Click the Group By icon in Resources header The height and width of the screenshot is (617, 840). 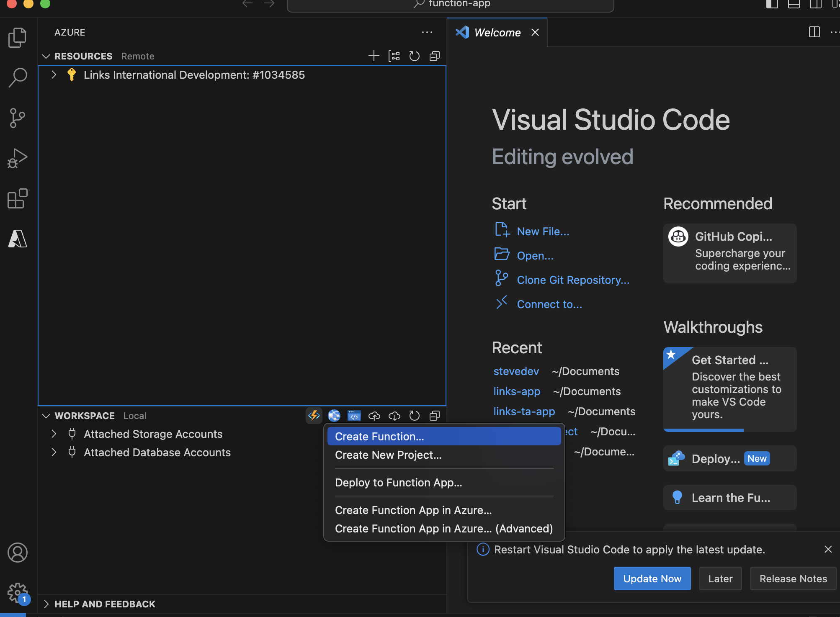[x=394, y=56]
